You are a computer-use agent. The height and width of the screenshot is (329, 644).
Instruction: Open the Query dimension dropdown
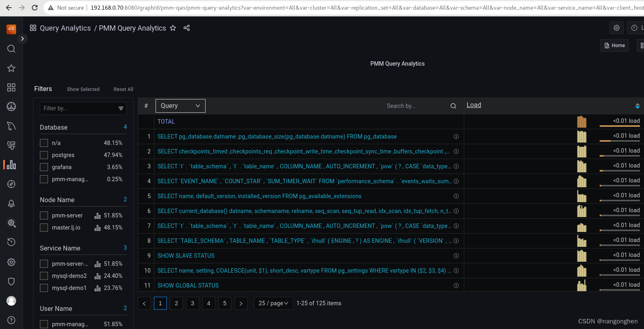coord(181,106)
